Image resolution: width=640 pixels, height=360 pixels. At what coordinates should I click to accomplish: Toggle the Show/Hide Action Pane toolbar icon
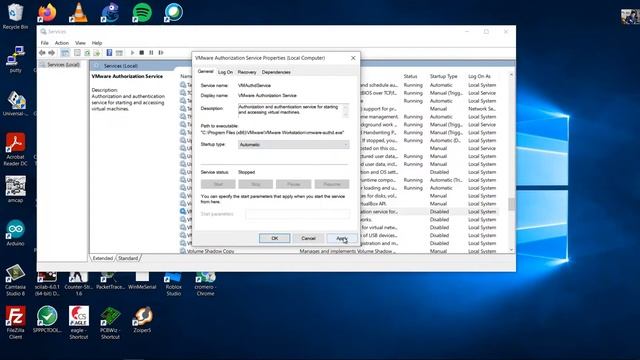119,53
